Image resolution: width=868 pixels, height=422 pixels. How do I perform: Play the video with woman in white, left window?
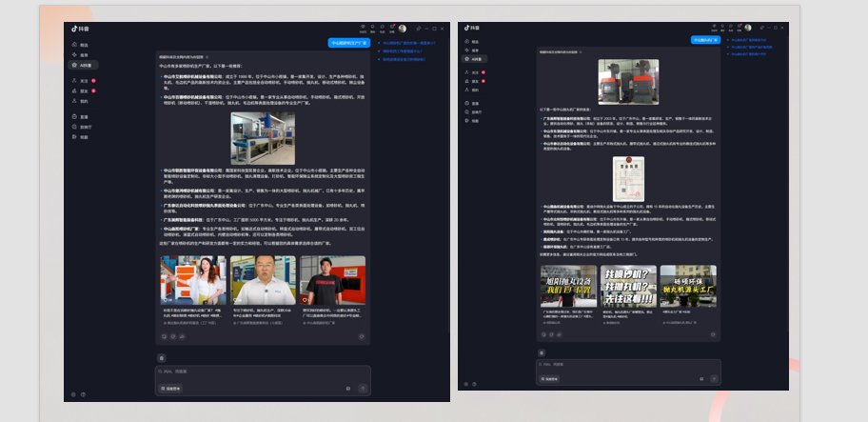(x=193, y=280)
